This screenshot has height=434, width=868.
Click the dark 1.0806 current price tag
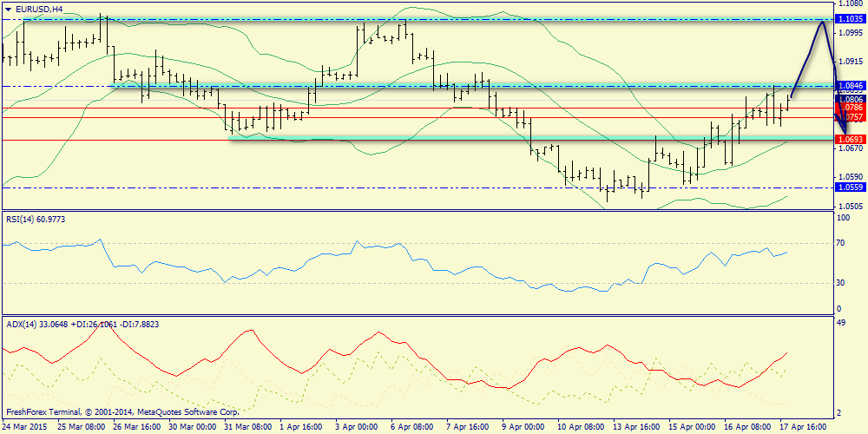point(852,99)
